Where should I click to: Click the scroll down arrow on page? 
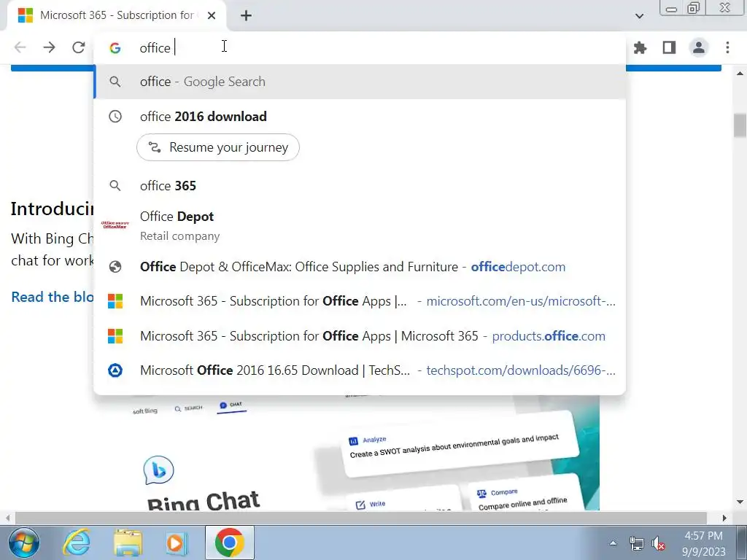pos(740,502)
